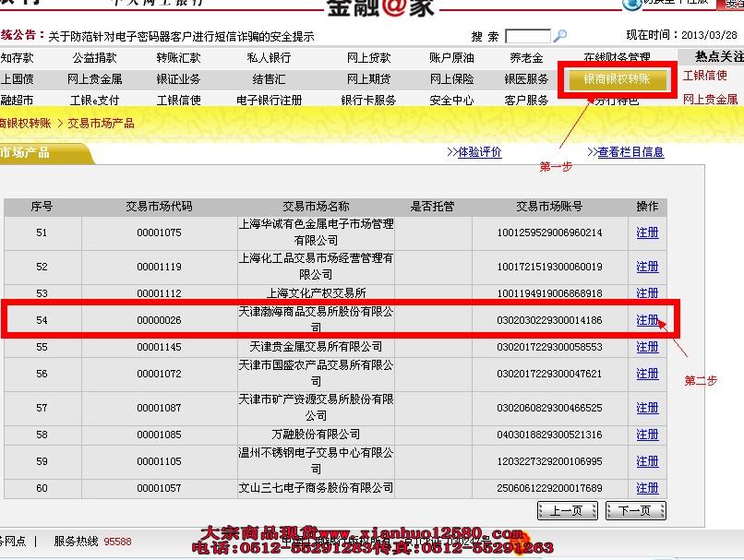This screenshot has width=744, height=560.
Task: Open 账户原油 menu item
Action: coord(451,58)
